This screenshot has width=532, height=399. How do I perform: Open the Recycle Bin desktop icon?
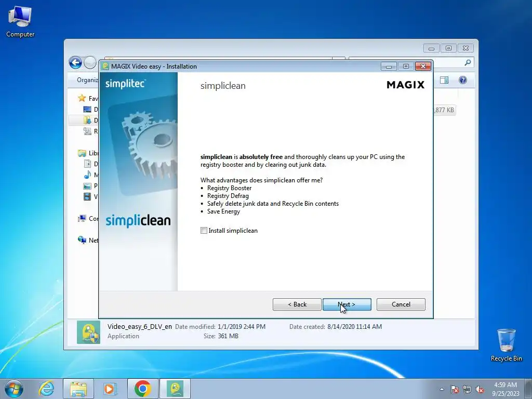(506, 345)
